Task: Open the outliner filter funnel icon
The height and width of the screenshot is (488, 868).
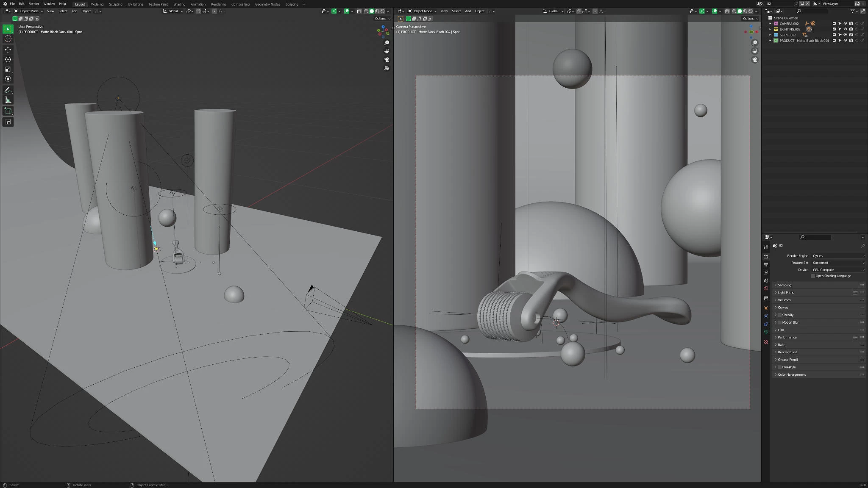Action: (x=852, y=11)
